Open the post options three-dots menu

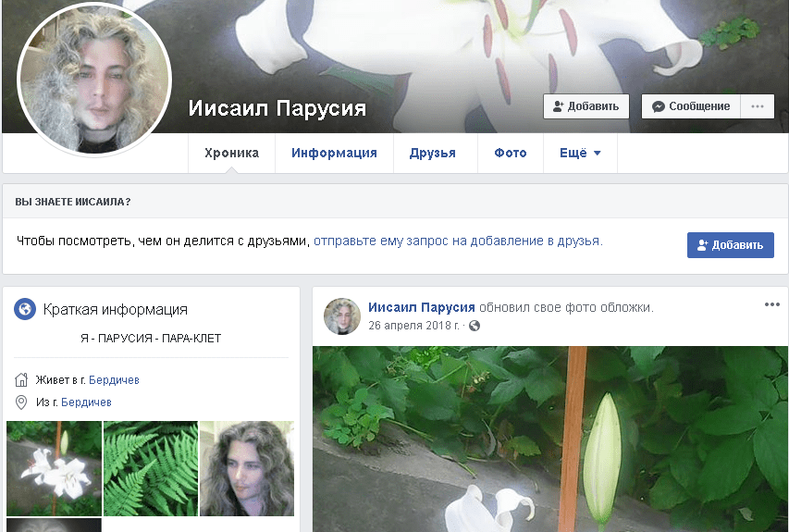[772, 304]
